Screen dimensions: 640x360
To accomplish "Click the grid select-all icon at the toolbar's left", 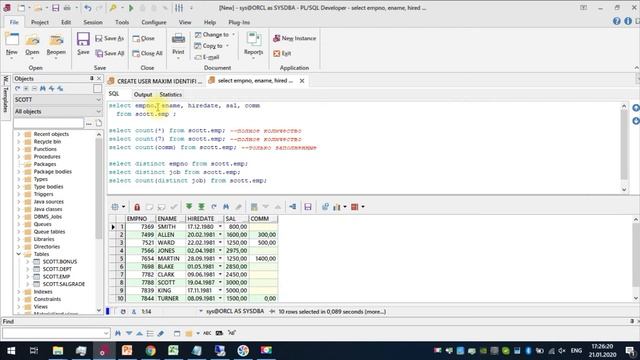I will pos(115,207).
